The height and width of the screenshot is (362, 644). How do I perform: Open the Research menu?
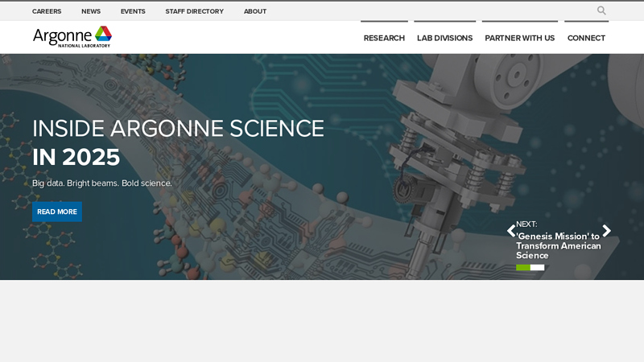385,38
